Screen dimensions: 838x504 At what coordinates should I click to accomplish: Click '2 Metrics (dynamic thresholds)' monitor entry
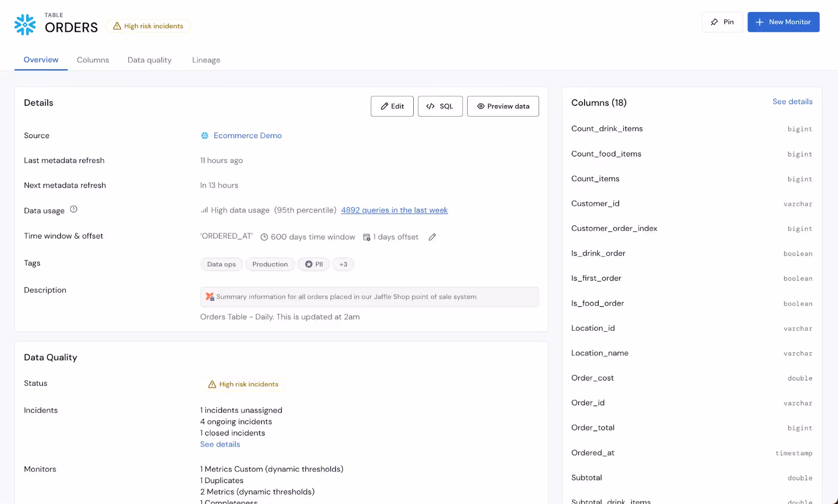257,492
